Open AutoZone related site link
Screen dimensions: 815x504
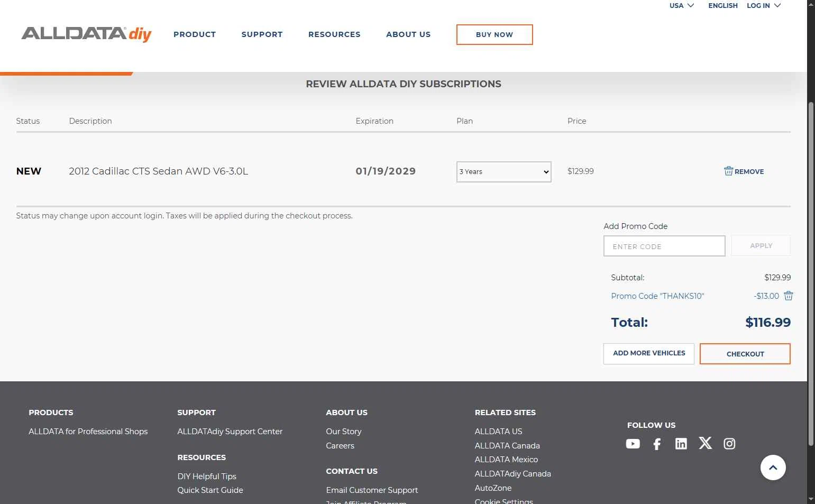click(493, 488)
